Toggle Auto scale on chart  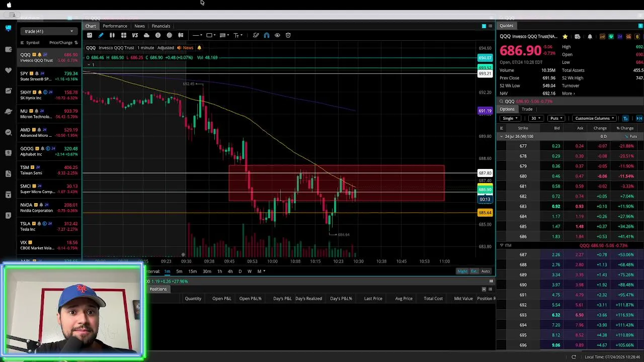click(486, 271)
